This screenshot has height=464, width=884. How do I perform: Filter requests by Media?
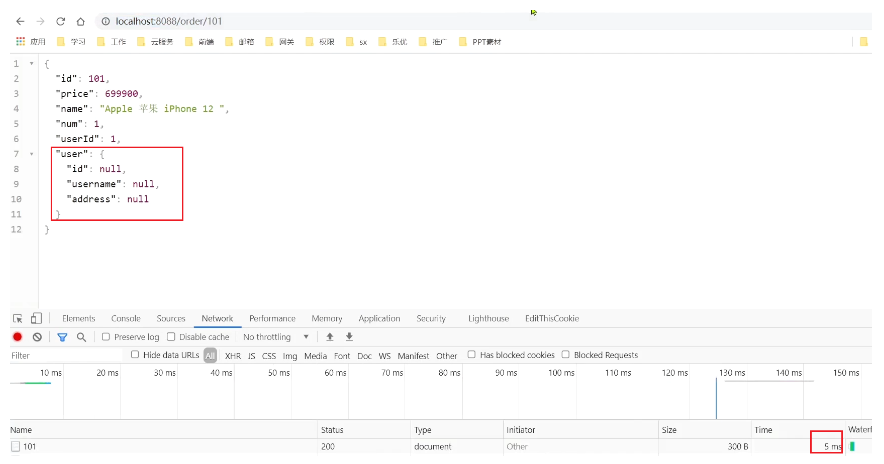tap(315, 356)
